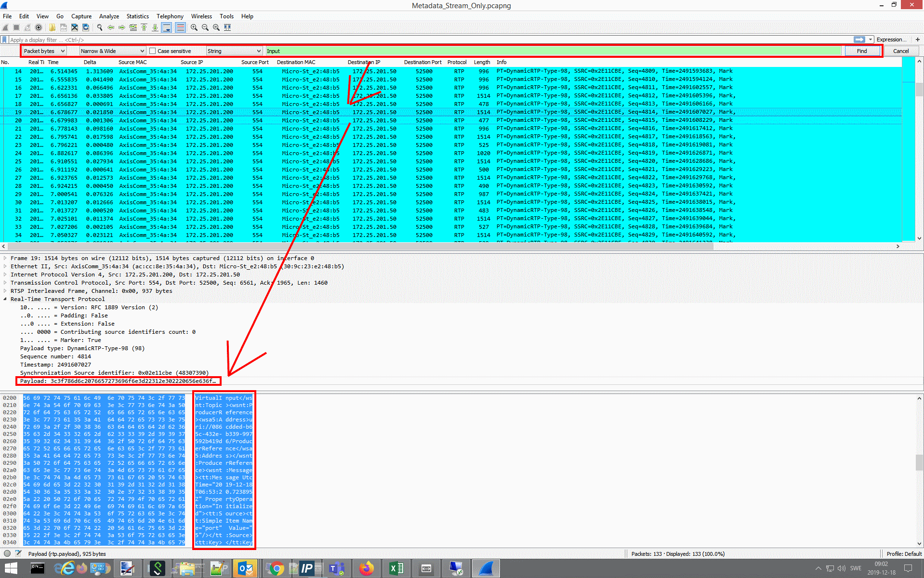This screenshot has height=578, width=924.
Task: Collapse the Real-Time Transport Protocol node
Action: point(5,299)
